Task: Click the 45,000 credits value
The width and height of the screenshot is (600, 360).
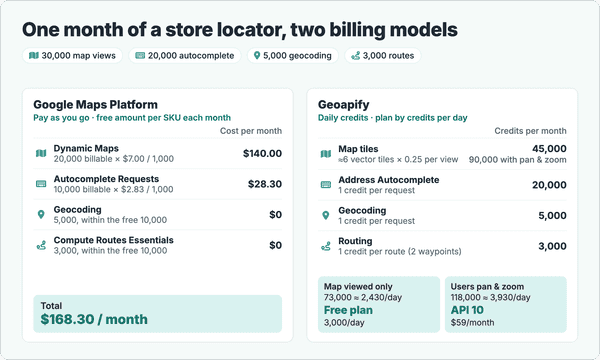Action: point(549,149)
